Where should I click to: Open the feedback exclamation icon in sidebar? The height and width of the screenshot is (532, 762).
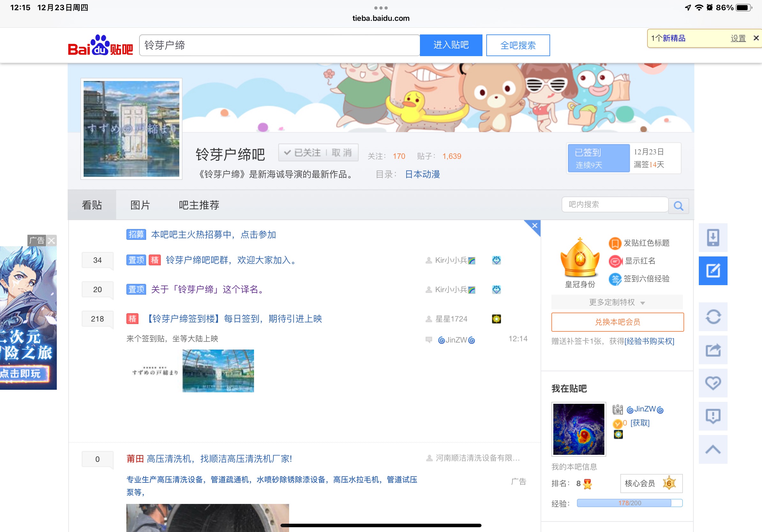[713, 416]
